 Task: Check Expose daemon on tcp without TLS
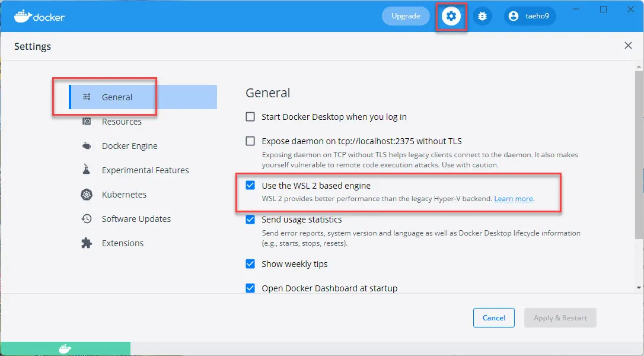point(250,141)
